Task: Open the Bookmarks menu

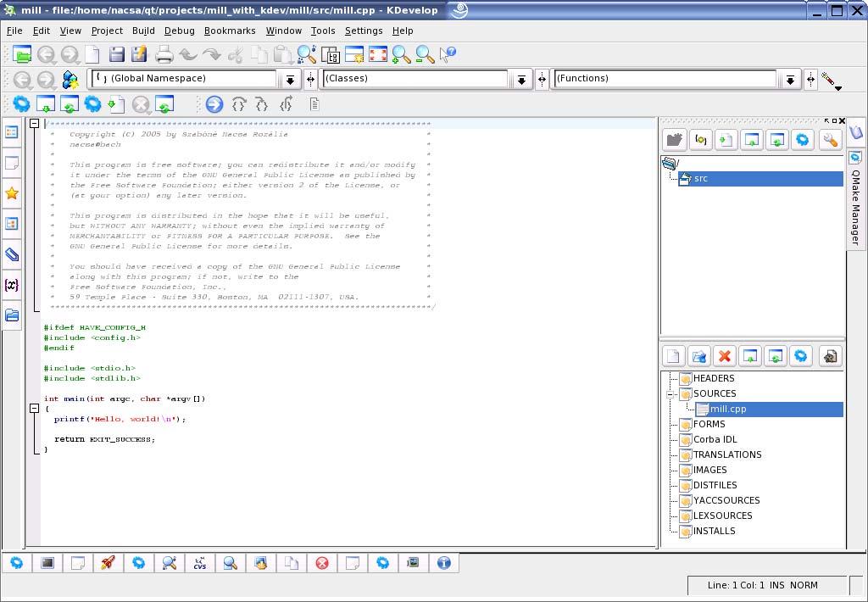Action: coord(230,31)
